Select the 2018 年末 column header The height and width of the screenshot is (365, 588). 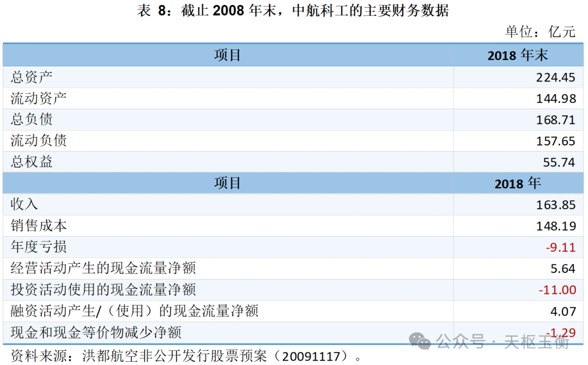pos(517,55)
